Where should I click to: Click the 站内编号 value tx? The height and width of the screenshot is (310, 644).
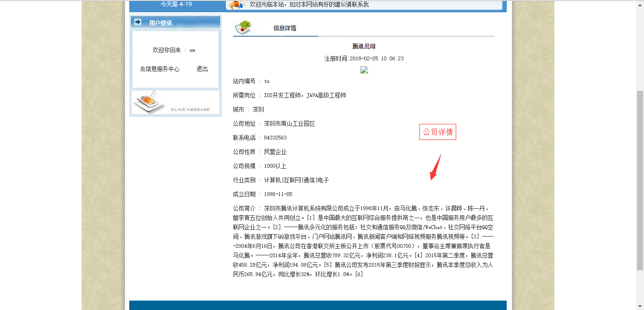(x=267, y=82)
